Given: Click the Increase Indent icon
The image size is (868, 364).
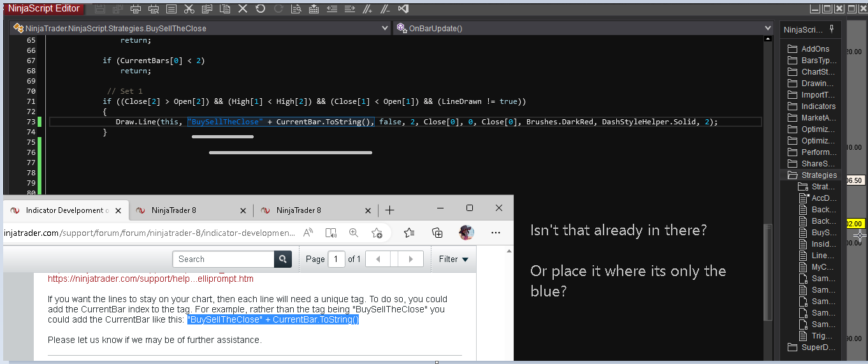Looking at the screenshot, I should (350, 9).
